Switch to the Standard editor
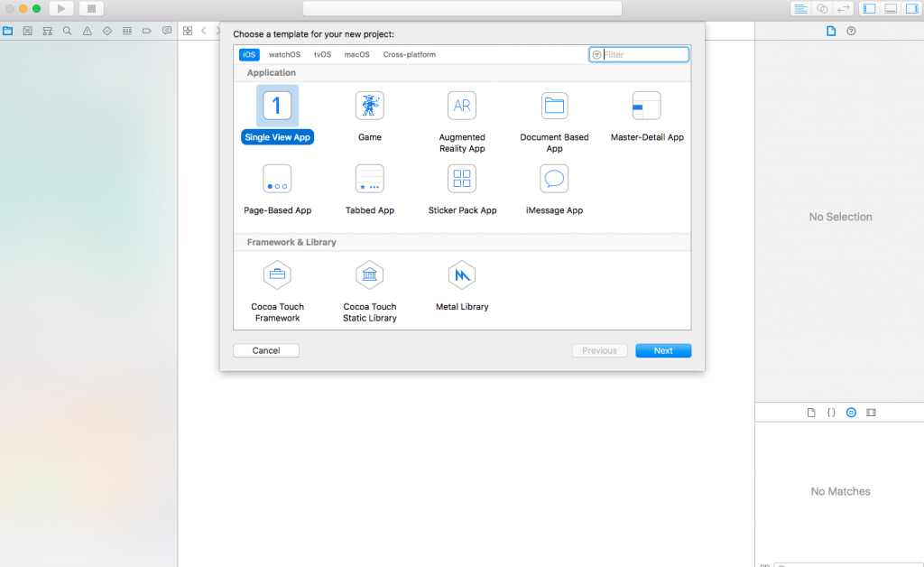924x567 pixels. click(800, 9)
